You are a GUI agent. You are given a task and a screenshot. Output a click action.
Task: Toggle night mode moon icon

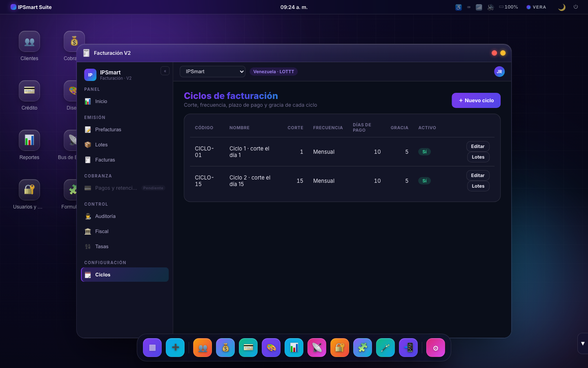click(x=562, y=7)
